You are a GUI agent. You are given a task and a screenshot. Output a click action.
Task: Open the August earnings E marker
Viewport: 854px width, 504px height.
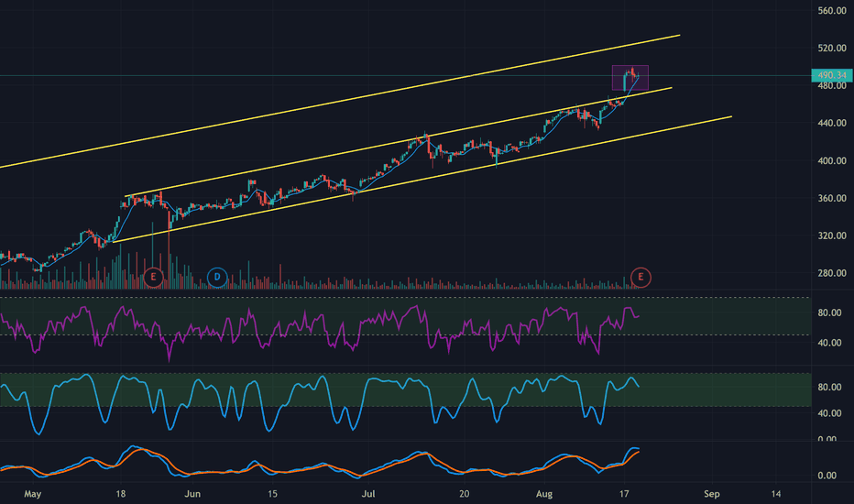pyautogui.click(x=640, y=278)
